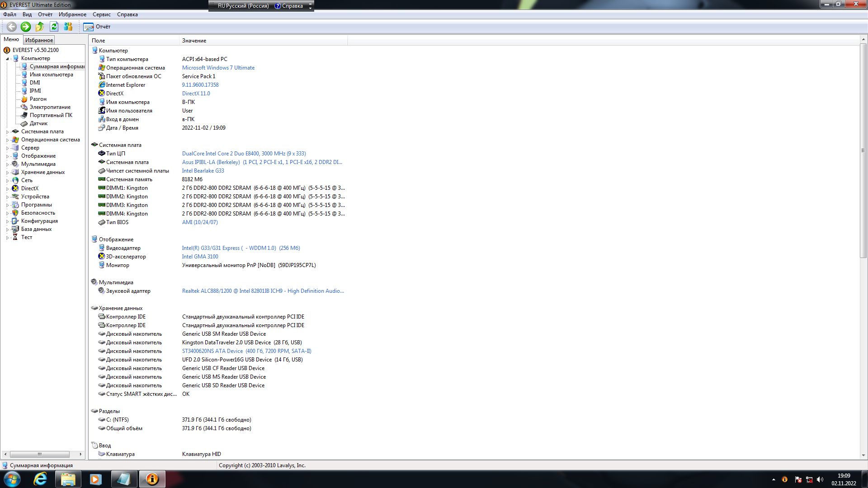Select the Имя компьютера tree item
The width and height of the screenshot is (868, 488).
tap(51, 75)
